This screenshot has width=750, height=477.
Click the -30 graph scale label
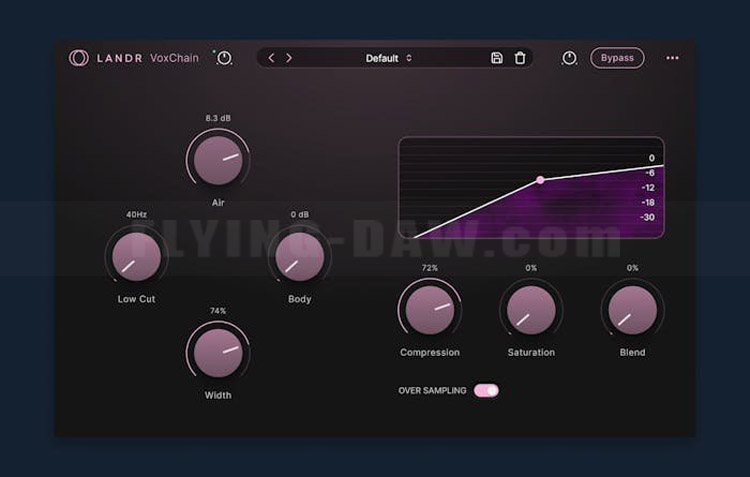pyautogui.click(x=647, y=217)
